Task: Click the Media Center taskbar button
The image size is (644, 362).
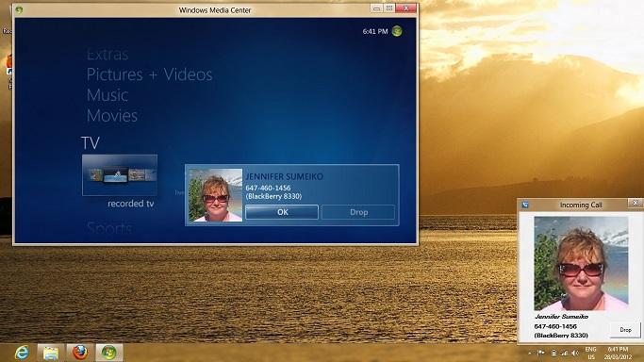Action: [109, 353]
